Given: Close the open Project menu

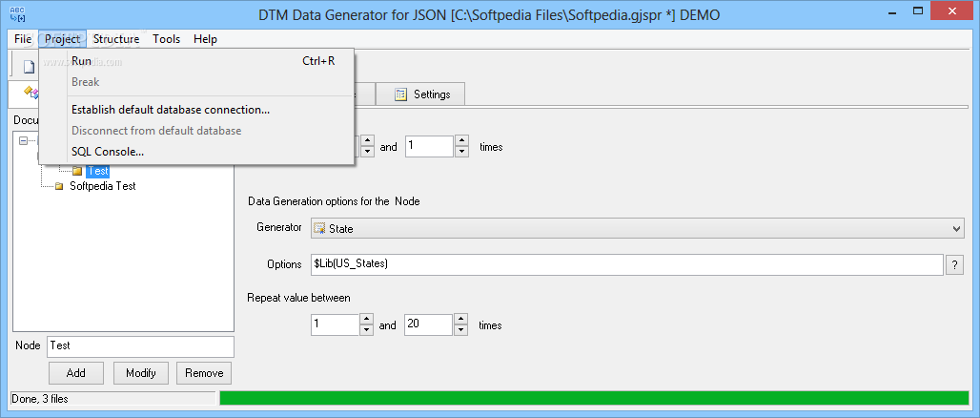Looking at the screenshot, I should [63, 39].
